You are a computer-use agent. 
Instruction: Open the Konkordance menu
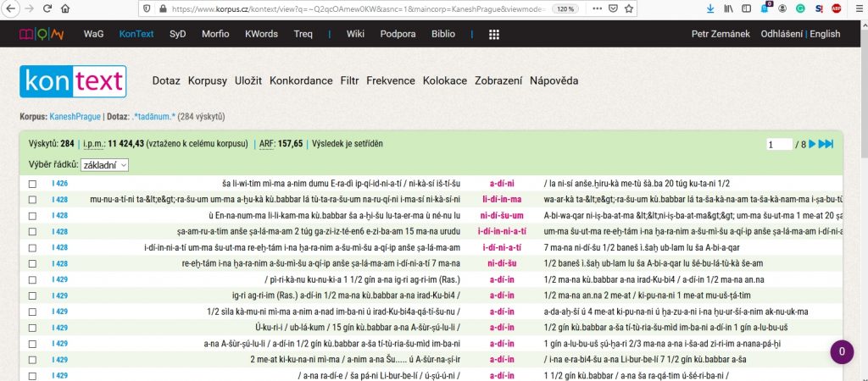(x=301, y=81)
